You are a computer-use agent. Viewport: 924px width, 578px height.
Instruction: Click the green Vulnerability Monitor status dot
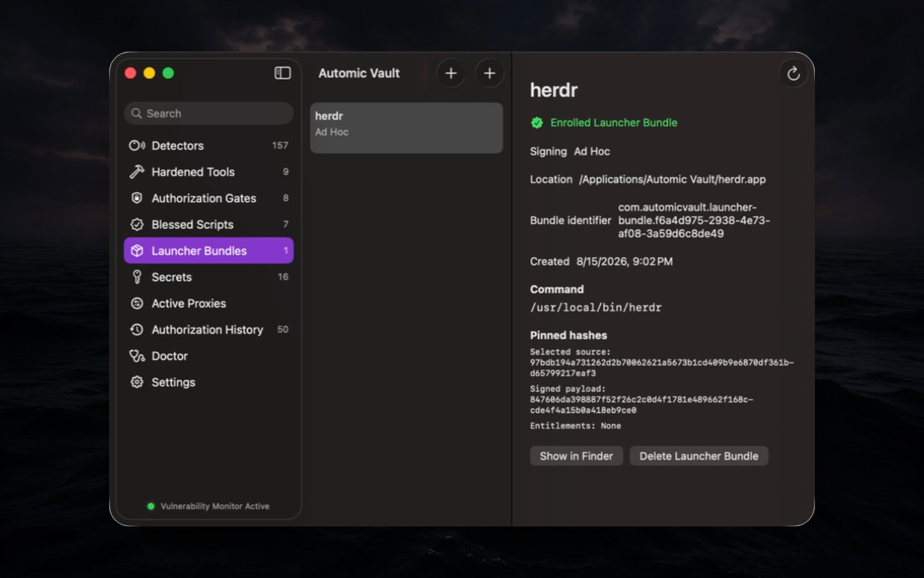pyautogui.click(x=151, y=506)
